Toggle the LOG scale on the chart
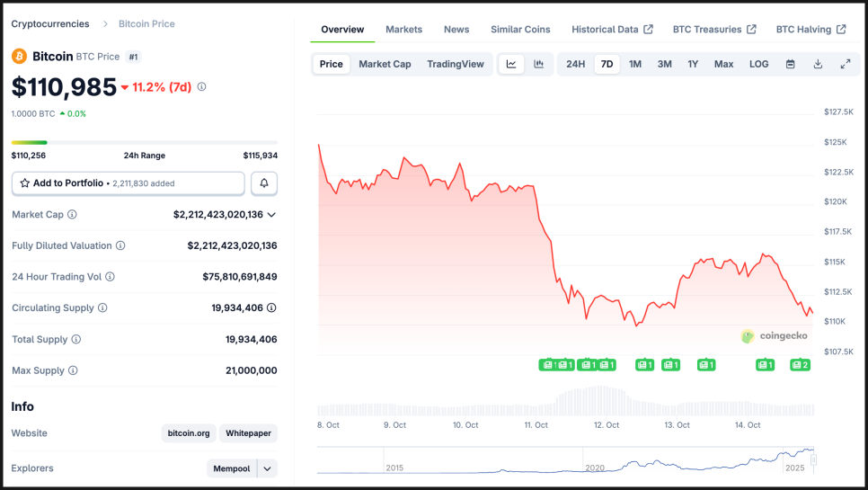Screen dimensions: 868x490 coord(759,64)
